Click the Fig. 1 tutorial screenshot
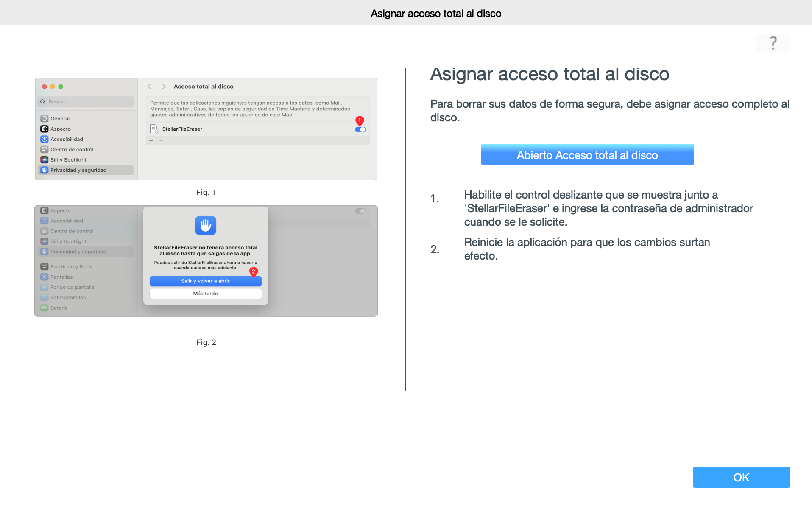This screenshot has width=812, height=509. 206,129
